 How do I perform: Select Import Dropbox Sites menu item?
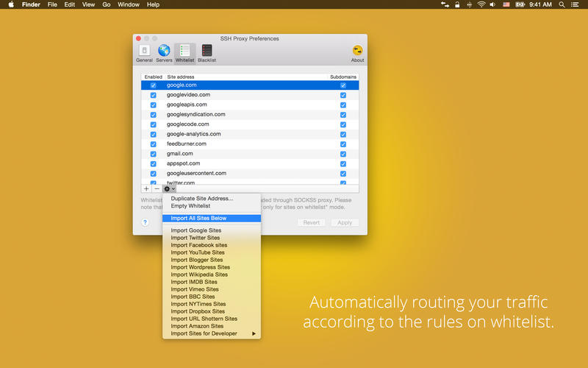point(198,311)
